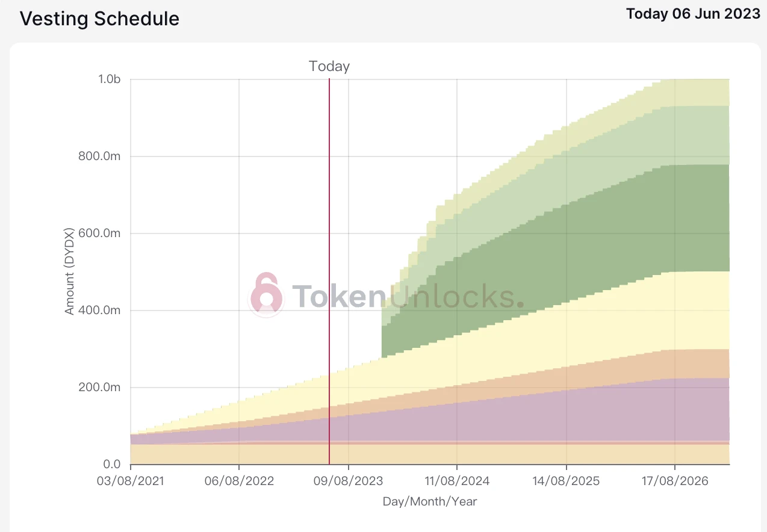This screenshot has width=767, height=532.
Task: Click the red Today vertical line
Action: point(329,241)
